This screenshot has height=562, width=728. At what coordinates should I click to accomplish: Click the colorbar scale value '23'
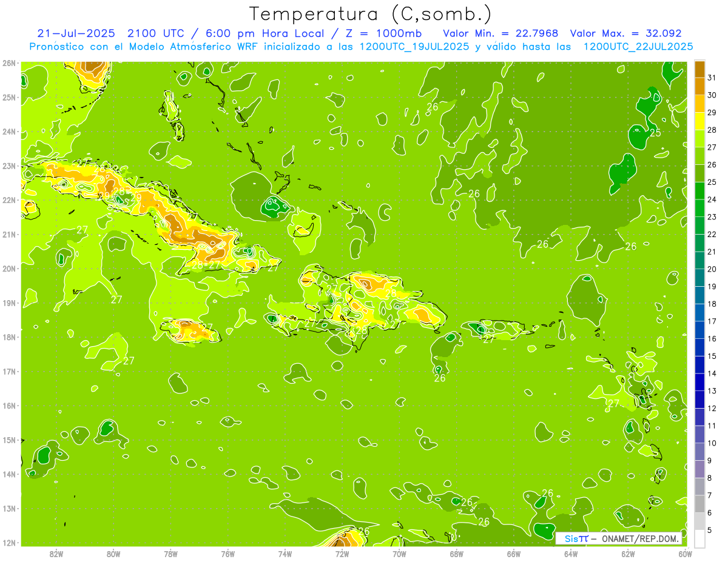pos(712,217)
